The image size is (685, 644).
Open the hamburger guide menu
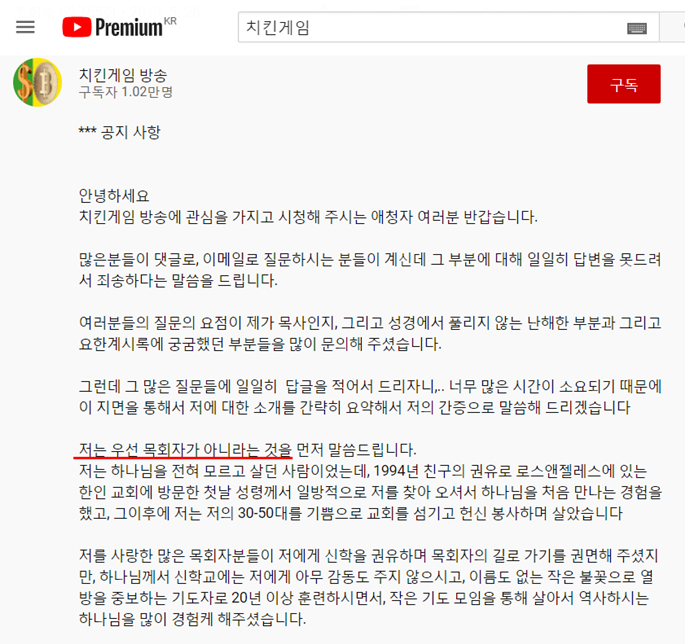25,27
